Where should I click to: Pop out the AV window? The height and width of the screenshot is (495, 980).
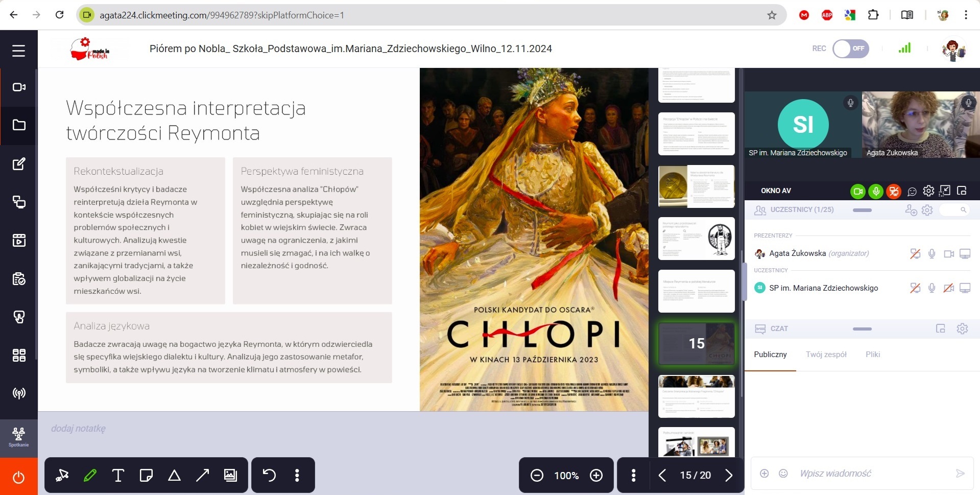pos(962,191)
